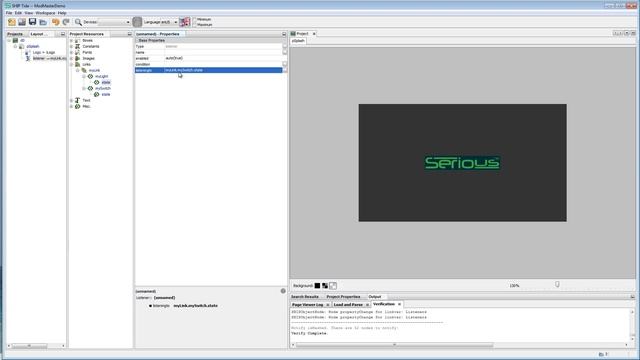Click the mySwitch eye icon

[90, 88]
